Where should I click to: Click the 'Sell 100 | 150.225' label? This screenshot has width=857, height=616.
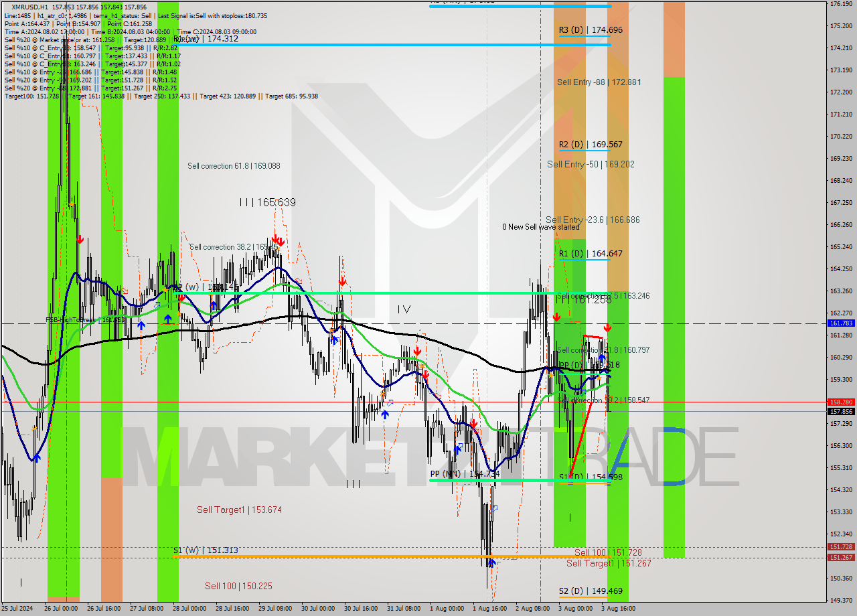[x=238, y=587]
